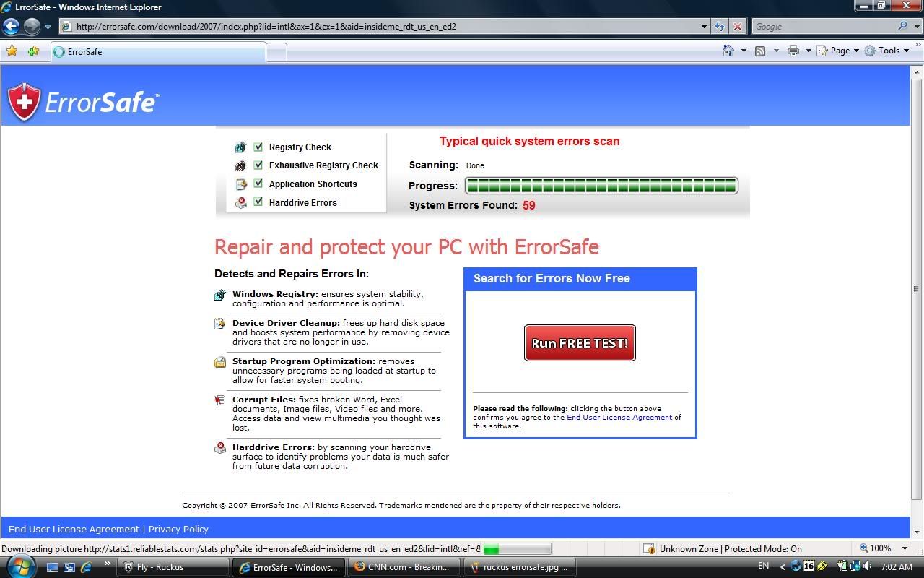Click the browser Back arrow button
924x578 pixels.
[11, 27]
